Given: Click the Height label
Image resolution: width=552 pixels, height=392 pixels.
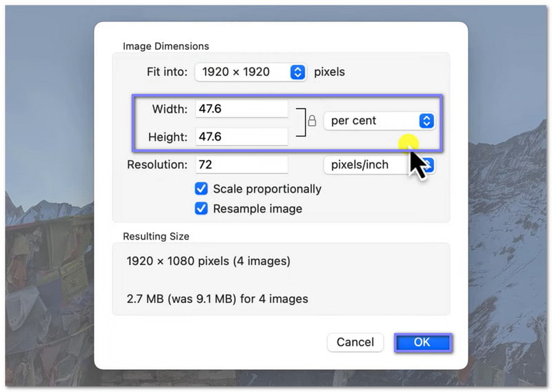Looking at the screenshot, I should [x=168, y=137].
